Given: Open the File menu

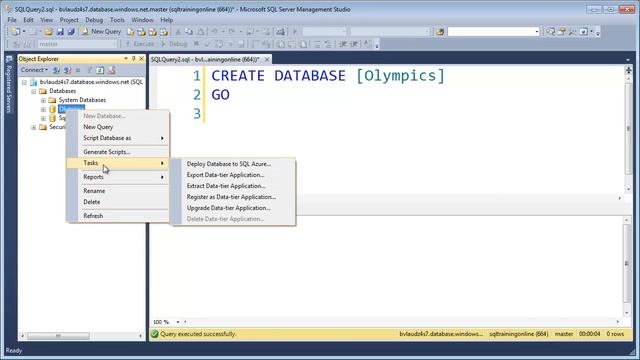Looking at the screenshot, I should pos(12,20).
